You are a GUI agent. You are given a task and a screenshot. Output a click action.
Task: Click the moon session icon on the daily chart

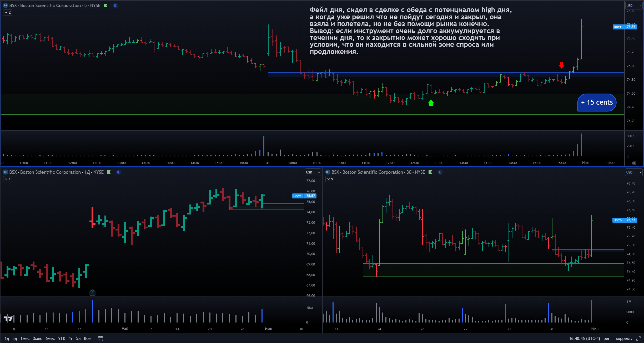click(x=119, y=172)
